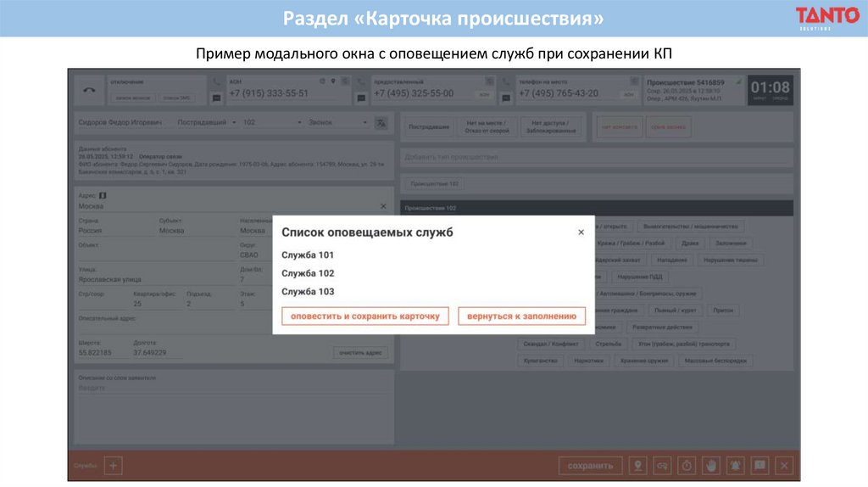Open the 'Пострадавший' dropdown

coord(207,122)
